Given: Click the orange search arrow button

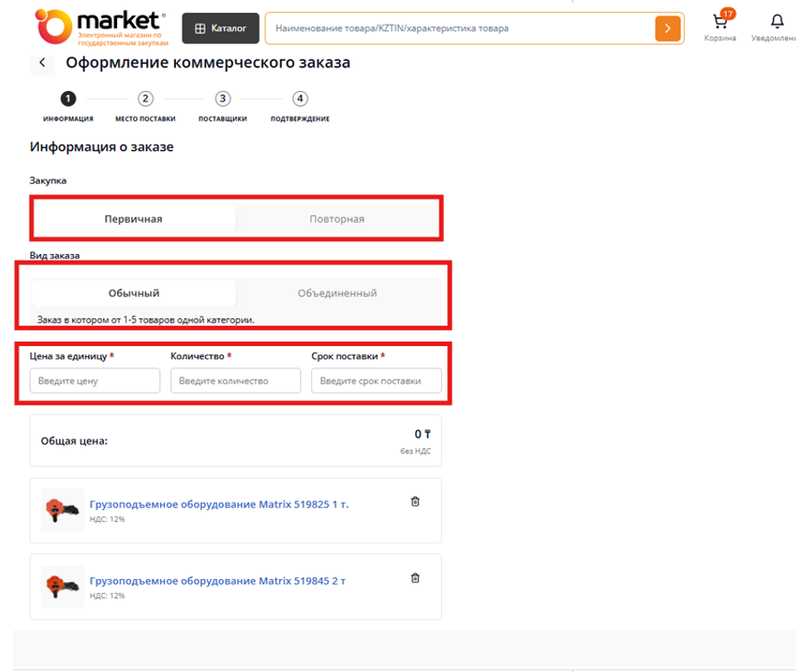Looking at the screenshot, I should click(x=667, y=29).
